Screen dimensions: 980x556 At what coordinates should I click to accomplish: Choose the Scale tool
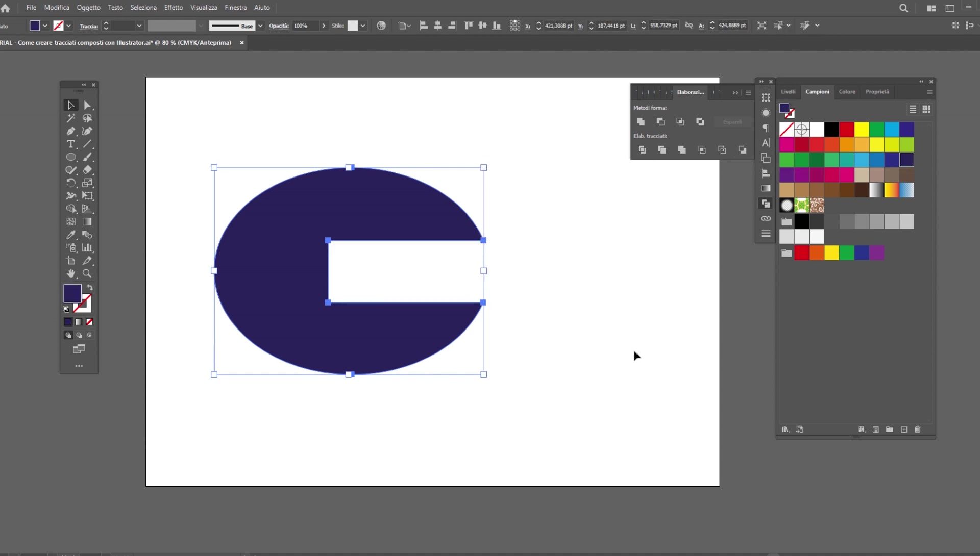[x=87, y=183]
